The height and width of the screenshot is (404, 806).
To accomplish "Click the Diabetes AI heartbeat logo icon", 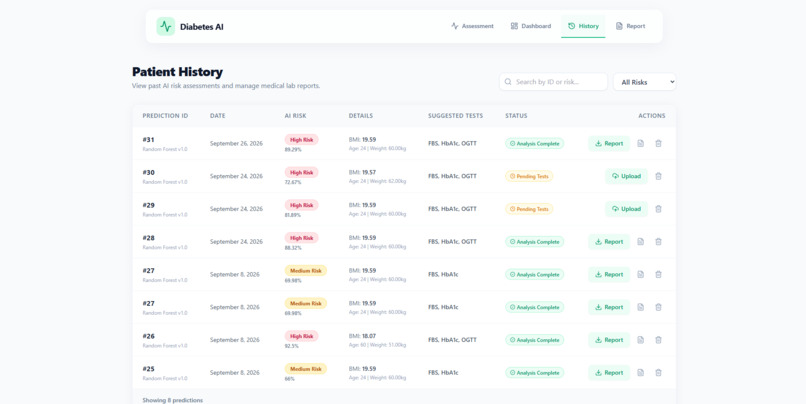I will click(166, 26).
